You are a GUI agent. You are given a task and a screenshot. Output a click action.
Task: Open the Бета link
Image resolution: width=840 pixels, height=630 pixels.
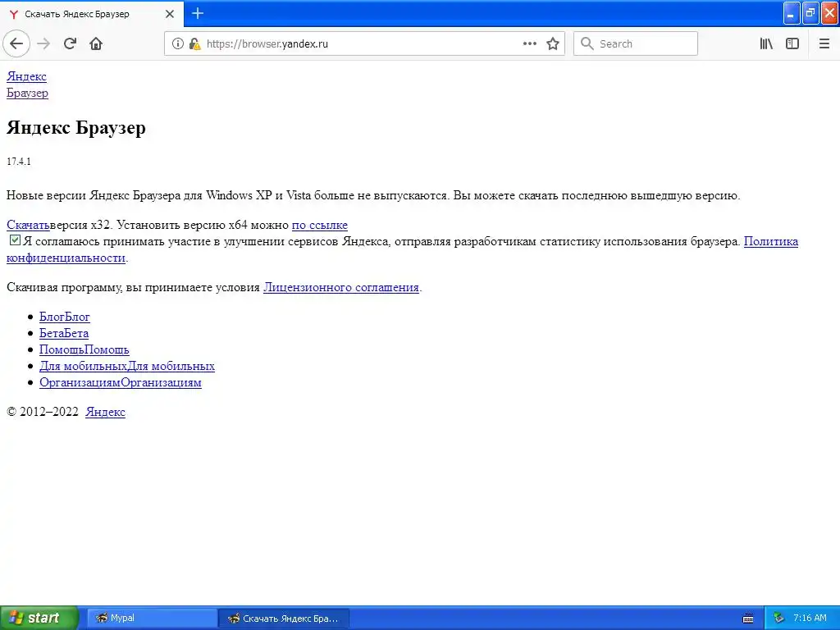[64, 333]
